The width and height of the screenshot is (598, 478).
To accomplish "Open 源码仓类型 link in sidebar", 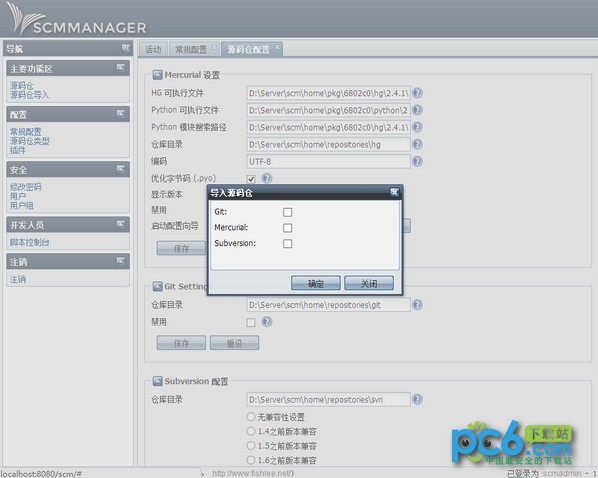I will [x=30, y=141].
